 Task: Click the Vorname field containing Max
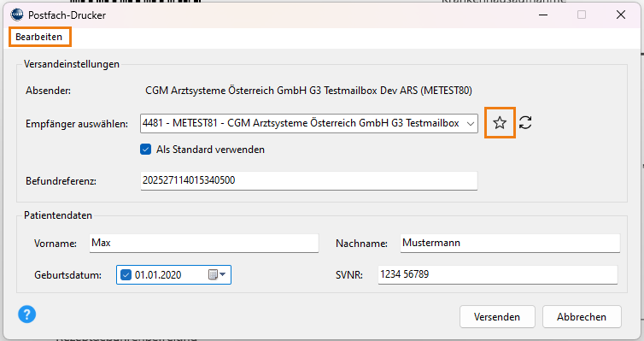click(204, 244)
